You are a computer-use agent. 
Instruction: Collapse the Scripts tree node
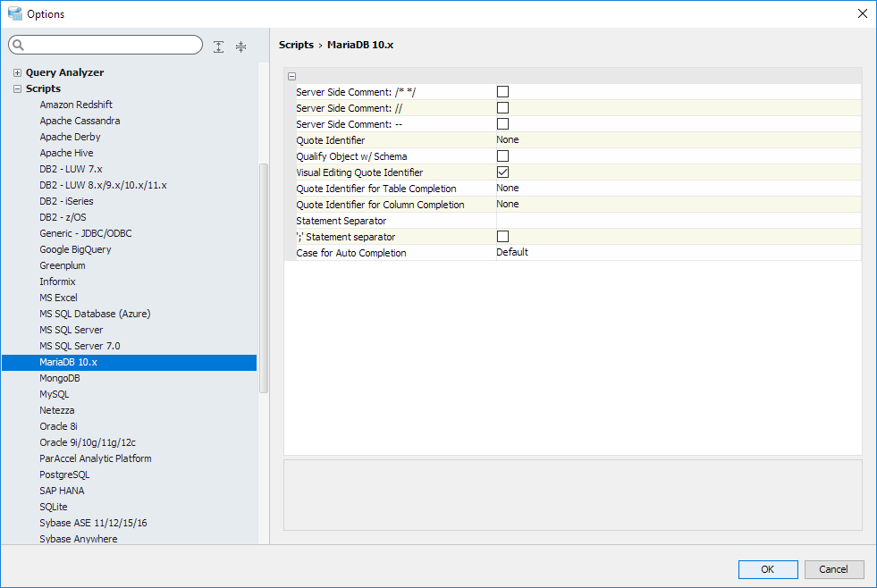click(x=17, y=88)
